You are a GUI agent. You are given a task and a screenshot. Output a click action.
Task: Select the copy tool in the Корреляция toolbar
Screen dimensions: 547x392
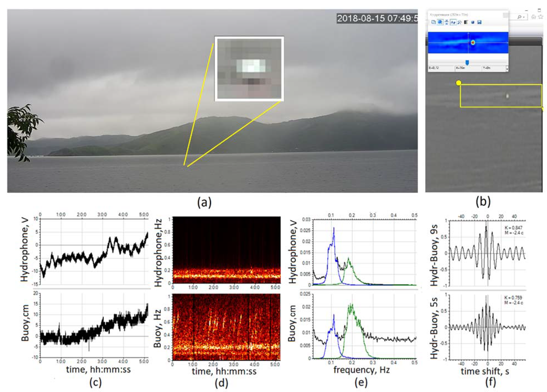pyautogui.click(x=433, y=22)
